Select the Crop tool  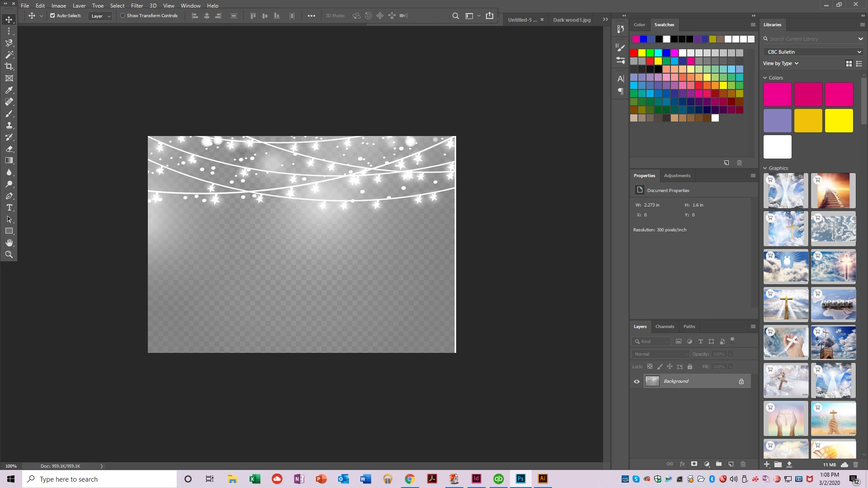tap(9, 66)
